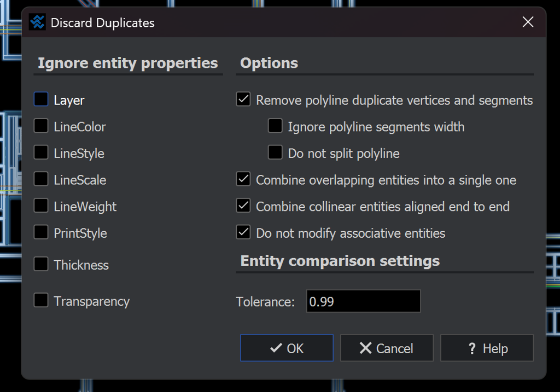Close the Discard Duplicates dialog

coord(528,22)
